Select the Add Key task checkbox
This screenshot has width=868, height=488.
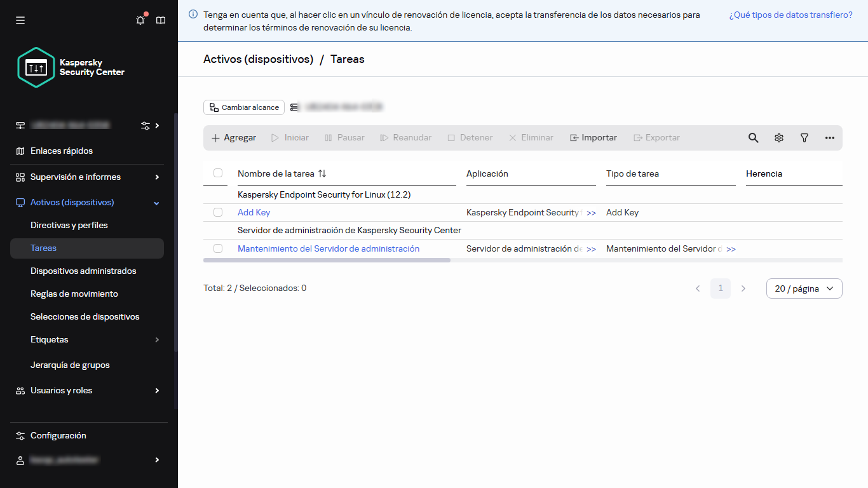pyautogui.click(x=218, y=212)
